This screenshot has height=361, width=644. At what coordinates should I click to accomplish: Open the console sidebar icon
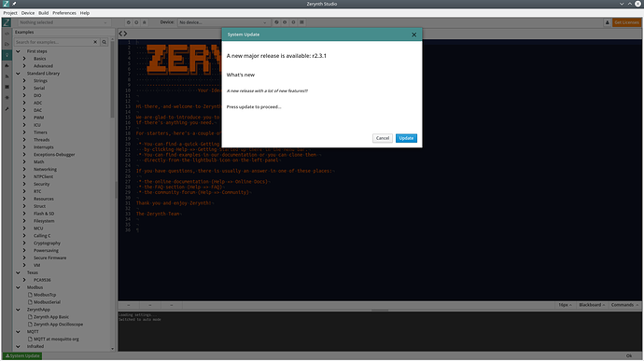[x=7, y=87]
